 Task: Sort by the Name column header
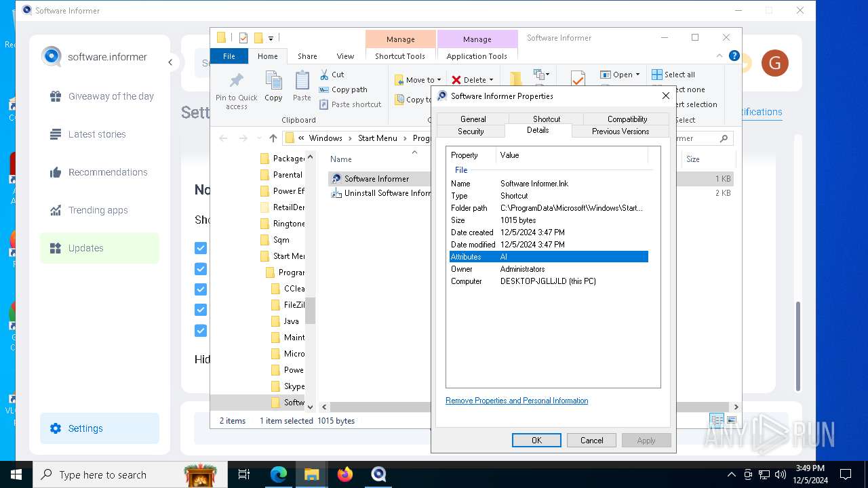tap(341, 159)
